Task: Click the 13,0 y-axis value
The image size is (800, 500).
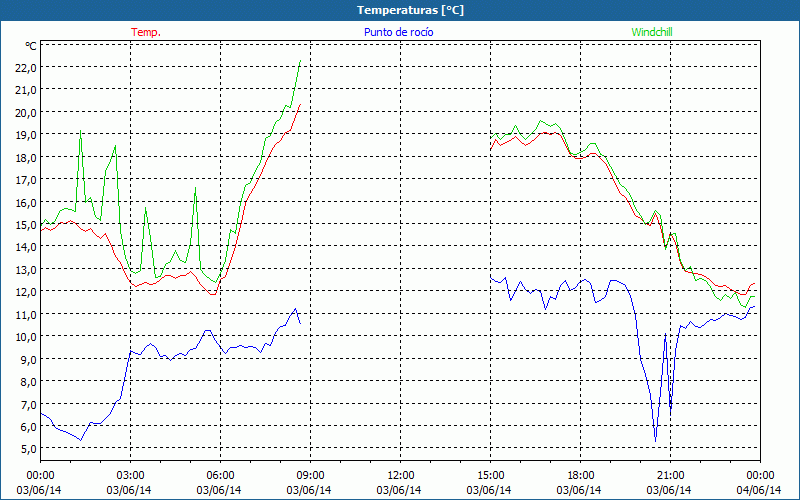Action: click(x=26, y=269)
